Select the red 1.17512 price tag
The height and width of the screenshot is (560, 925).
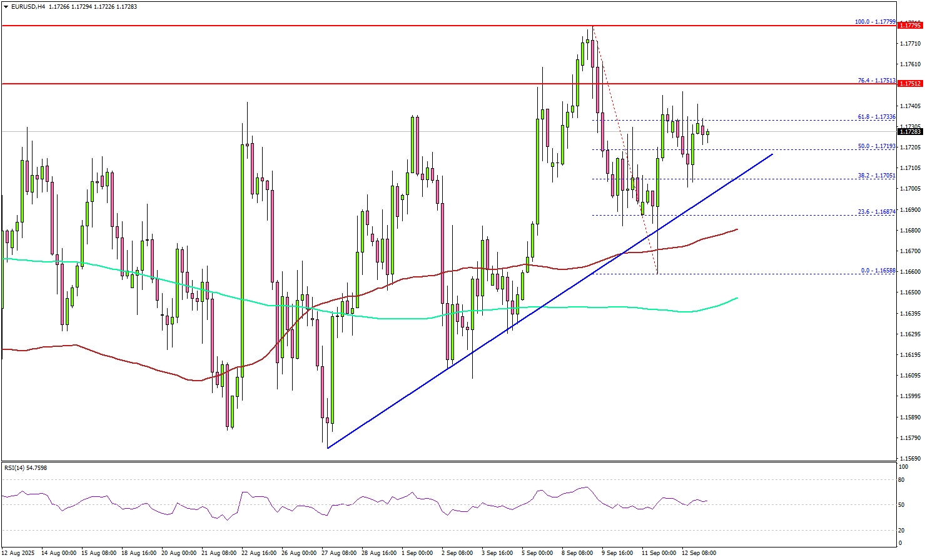909,84
